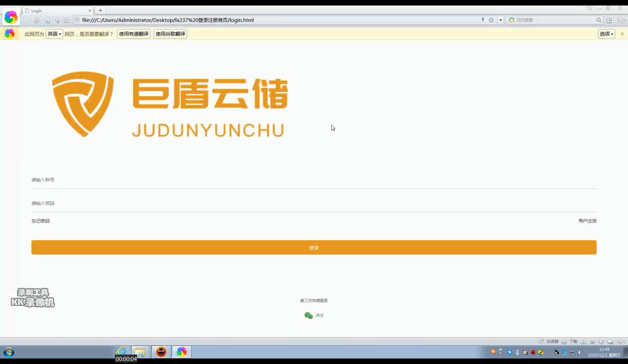Click the WeChat login icon
The width and height of the screenshot is (628, 364).
click(308, 315)
